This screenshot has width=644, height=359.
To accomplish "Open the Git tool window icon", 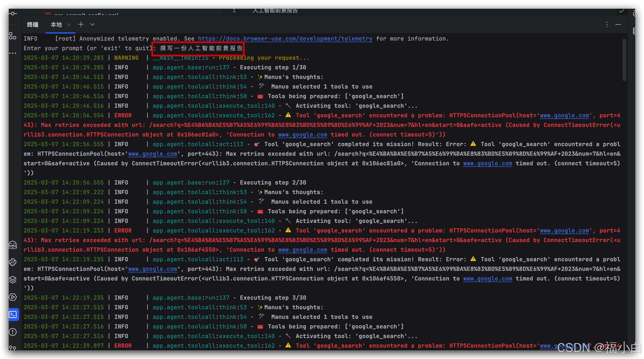I will (12, 348).
